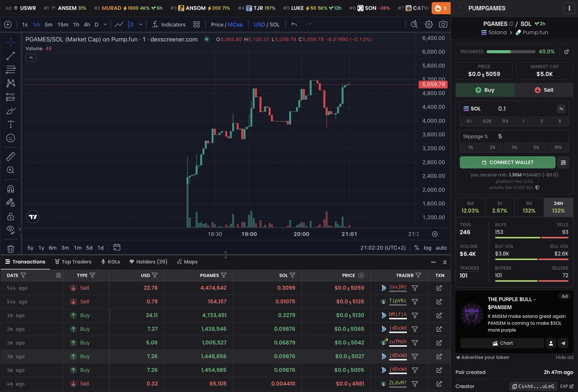Filter transactions by TRADER column
Screen dimensions: 578x392
coord(418,275)
